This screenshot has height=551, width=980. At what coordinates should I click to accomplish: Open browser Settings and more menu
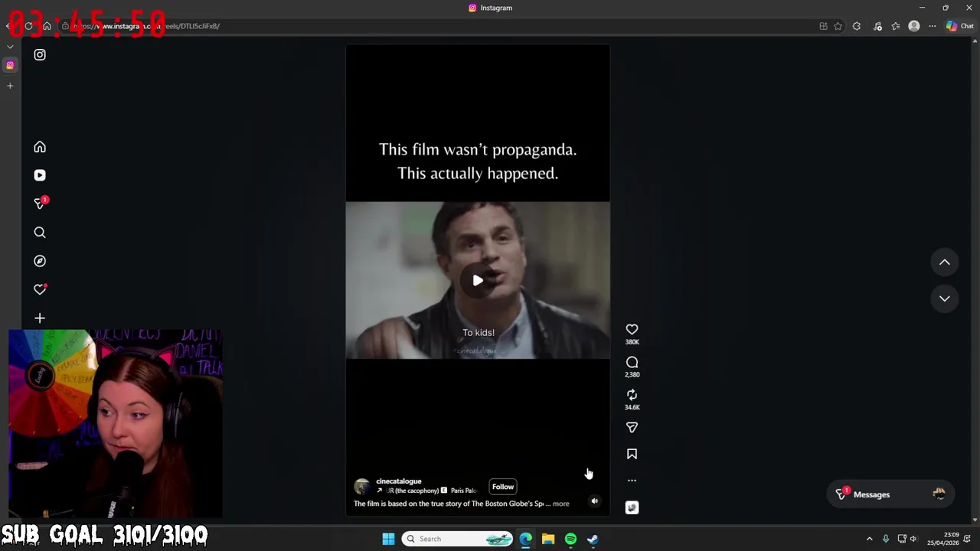(932, 26)
